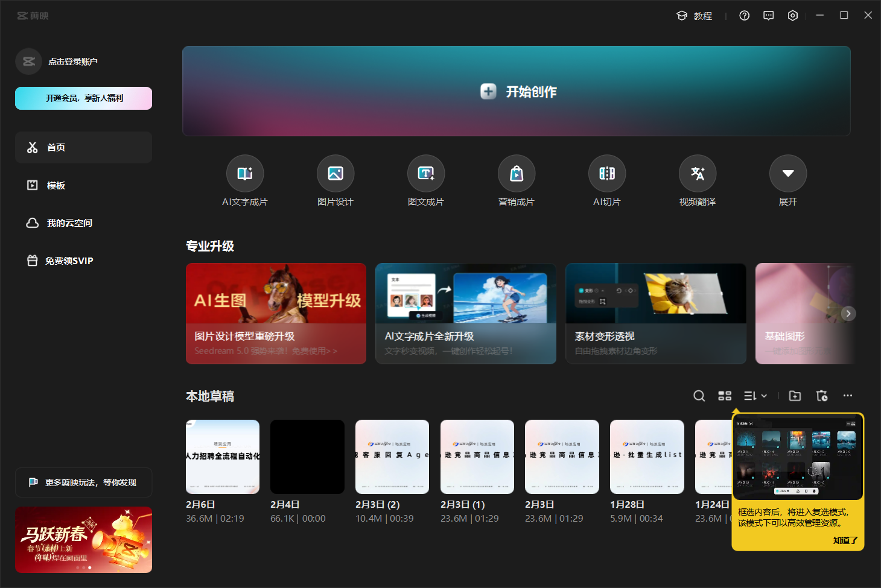This screenshot has width=881, height=588.
Task: Open the settings hexagon icon
Action: (x=792, y=16)
